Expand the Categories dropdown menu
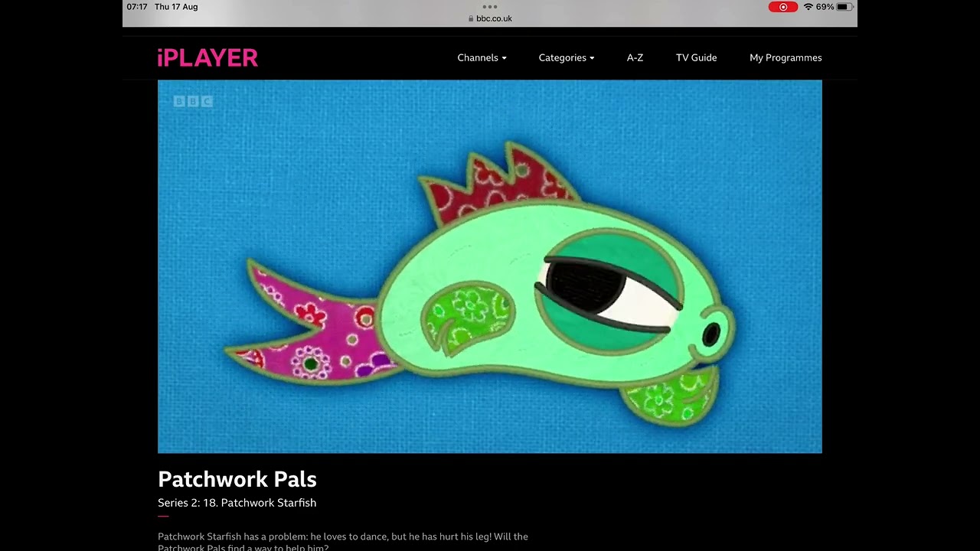Image resolution: width=980 pixels, height=551 pixels. click(566, 58)
